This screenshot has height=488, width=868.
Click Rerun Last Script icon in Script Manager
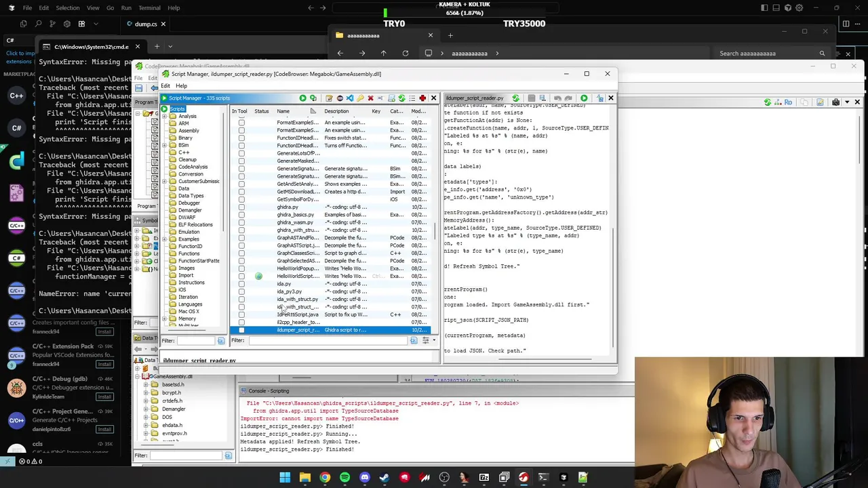click(x=313, y=98)
